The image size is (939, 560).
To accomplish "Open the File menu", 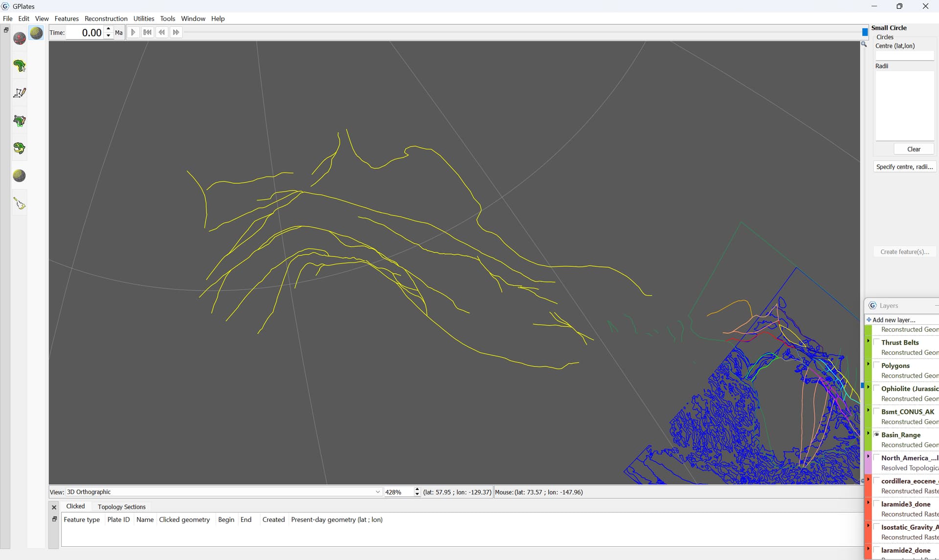I will pos(8,19).
